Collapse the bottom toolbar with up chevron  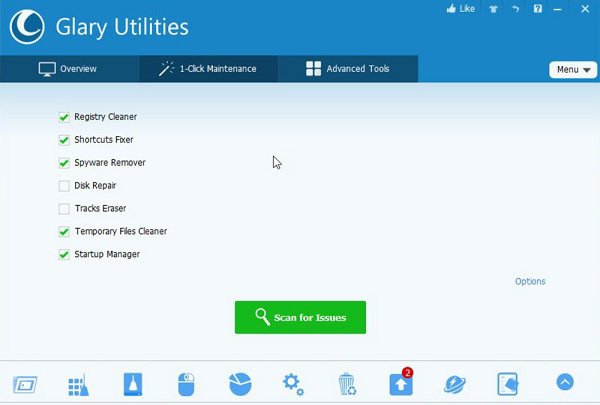tap(565, 382)
